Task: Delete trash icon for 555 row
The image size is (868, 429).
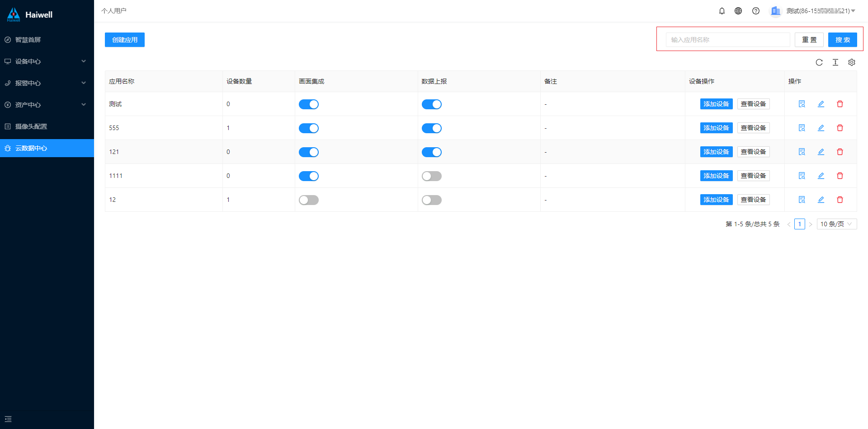Action: (x=840, y=128)
